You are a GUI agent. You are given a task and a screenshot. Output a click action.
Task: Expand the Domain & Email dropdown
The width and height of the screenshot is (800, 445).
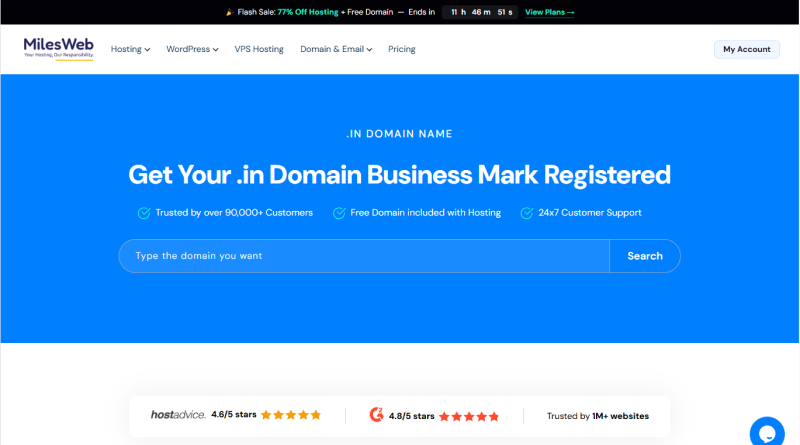pyautogui.click(x=336, y=49)
